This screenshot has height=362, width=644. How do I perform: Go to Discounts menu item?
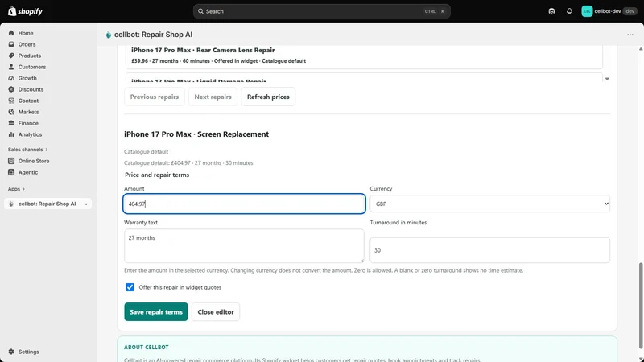tap(31, 89)
